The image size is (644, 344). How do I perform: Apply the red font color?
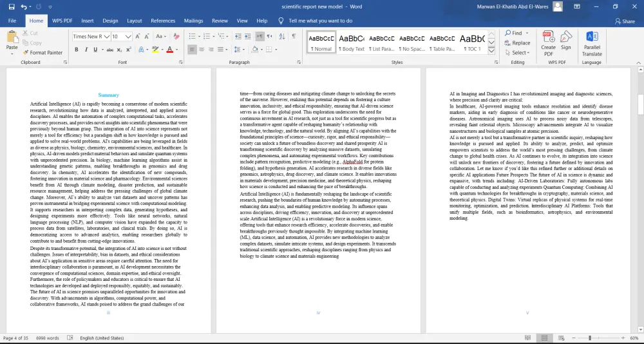[x=169, y=50]
